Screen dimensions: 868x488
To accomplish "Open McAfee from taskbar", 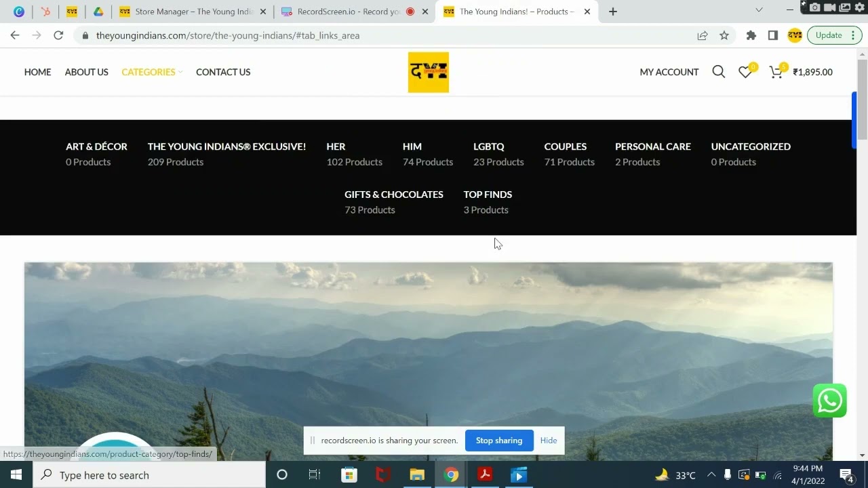I will coord(382,475).
